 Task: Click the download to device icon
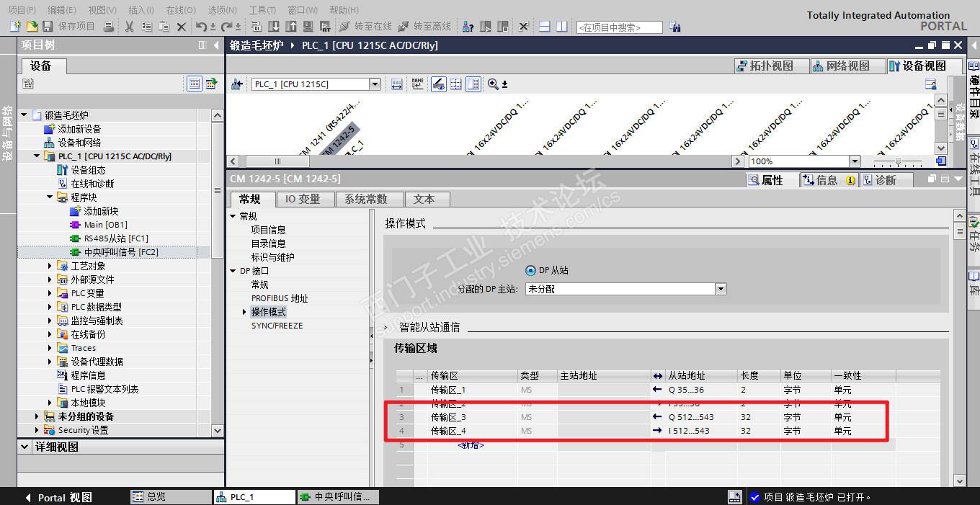274,26
